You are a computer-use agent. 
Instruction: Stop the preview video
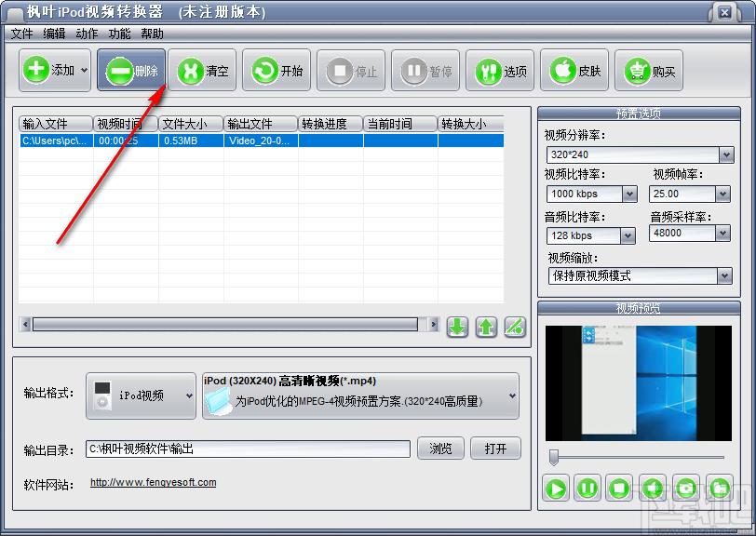(x=619, y=489)
